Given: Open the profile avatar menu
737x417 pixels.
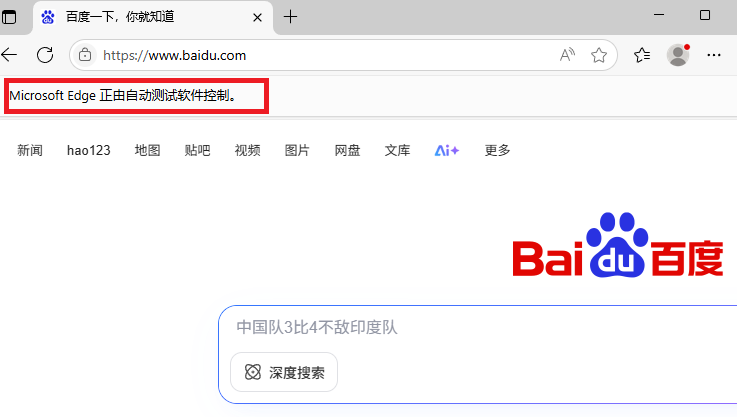Looking at the screenshot, I should coord(678,55).
